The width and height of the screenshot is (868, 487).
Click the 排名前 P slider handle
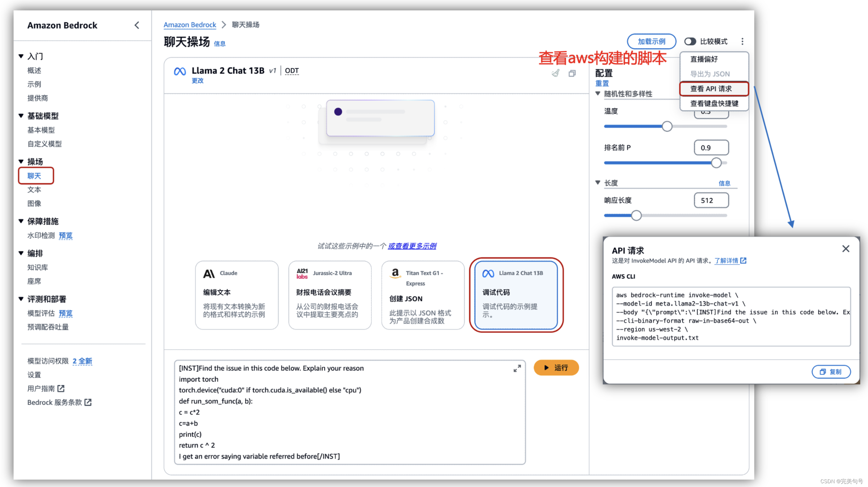(716, 163)
